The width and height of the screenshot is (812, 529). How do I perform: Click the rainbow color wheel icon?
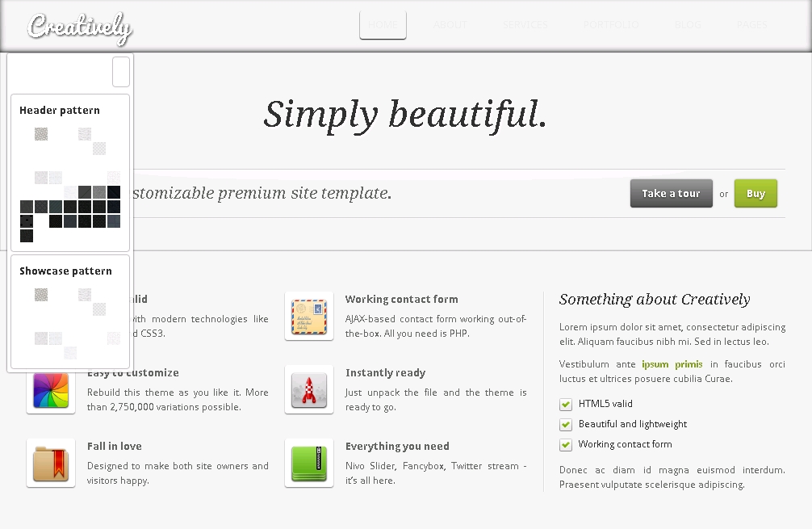coord(51,390)
